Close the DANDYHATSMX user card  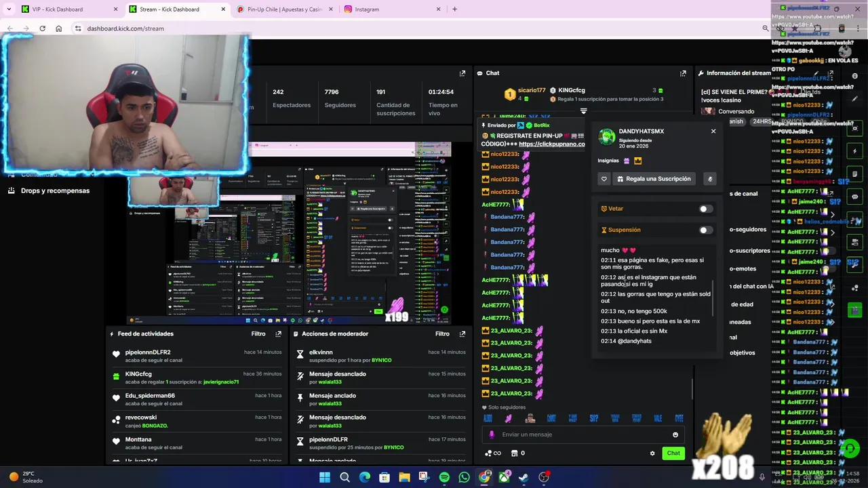pos(713,131)
